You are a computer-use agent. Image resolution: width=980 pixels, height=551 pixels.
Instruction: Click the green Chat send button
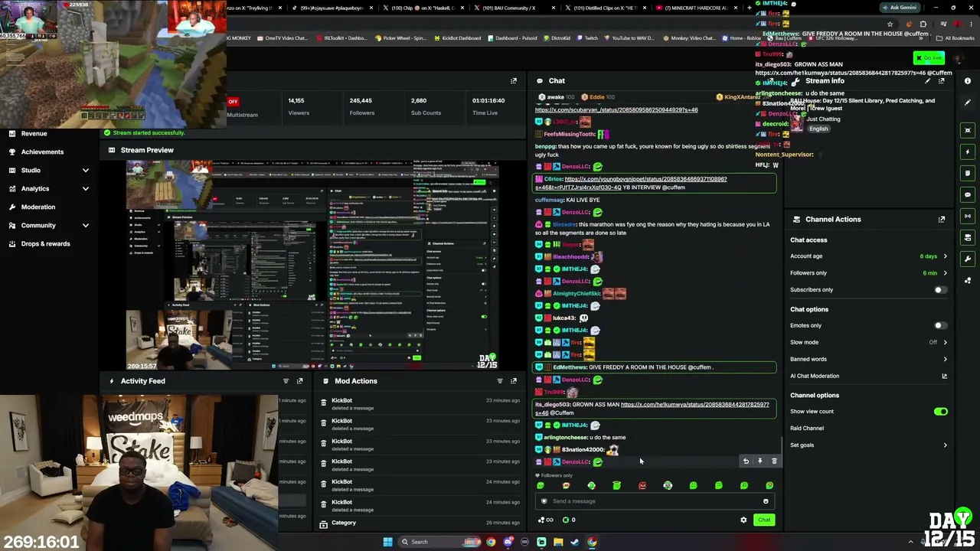764,520
